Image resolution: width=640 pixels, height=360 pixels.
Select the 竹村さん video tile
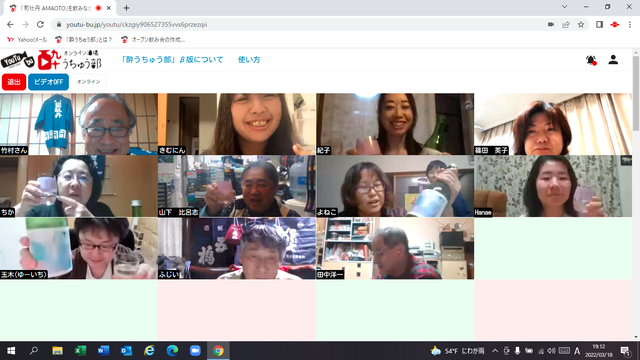pos(79,124)
